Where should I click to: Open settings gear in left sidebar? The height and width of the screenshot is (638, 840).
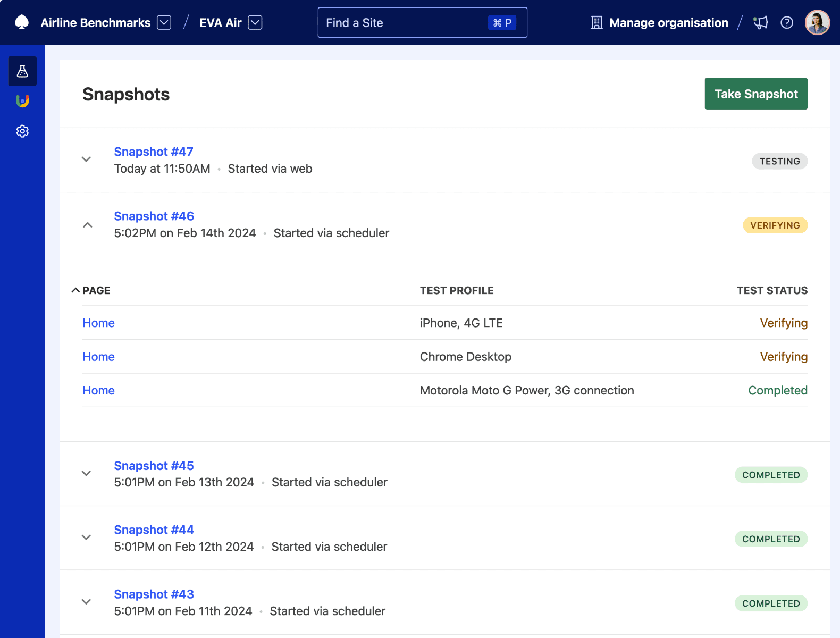point(22,131)
